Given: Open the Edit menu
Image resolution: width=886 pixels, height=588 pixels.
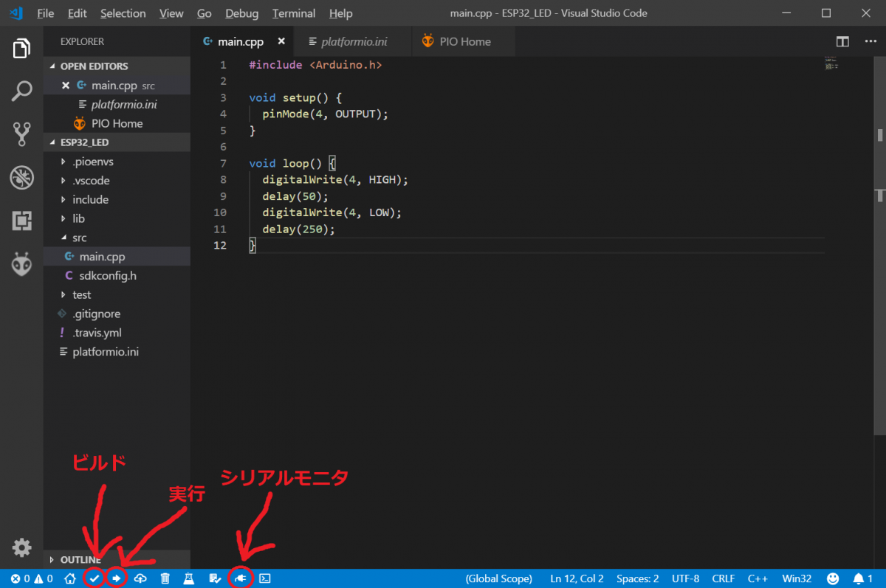Looking at the screenshot, I should [x=77, y=13].
